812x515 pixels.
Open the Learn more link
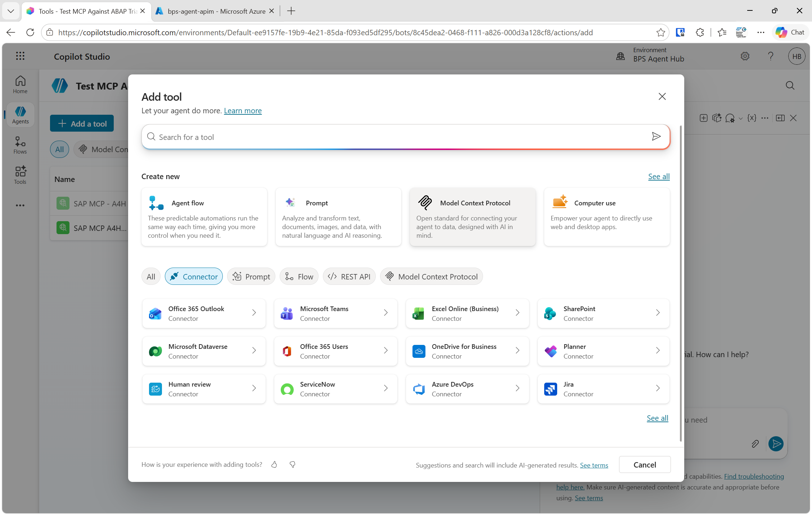[x=243, y=111]
